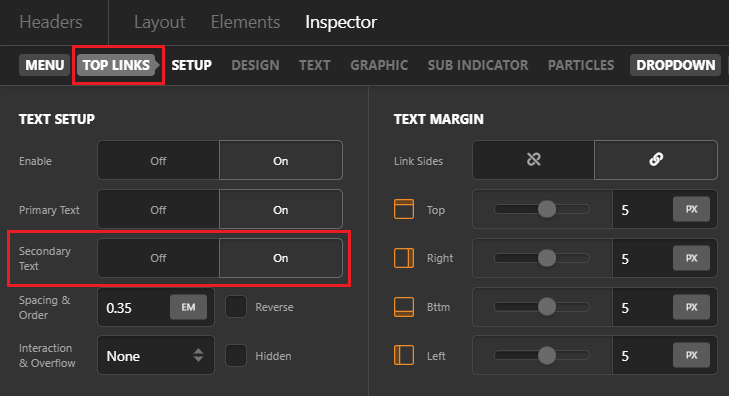Viewport: 729px width, 396px height.
Task: Open the DESIGN sub-tab
Action: tap(255, 65)
